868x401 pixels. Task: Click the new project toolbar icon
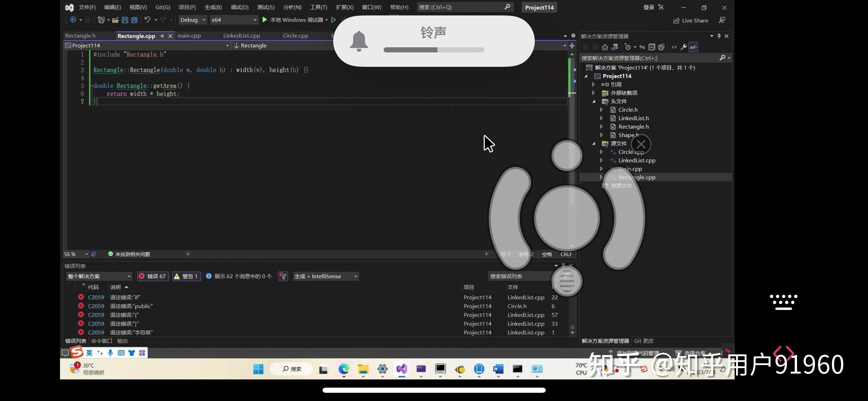pos(101,20)
